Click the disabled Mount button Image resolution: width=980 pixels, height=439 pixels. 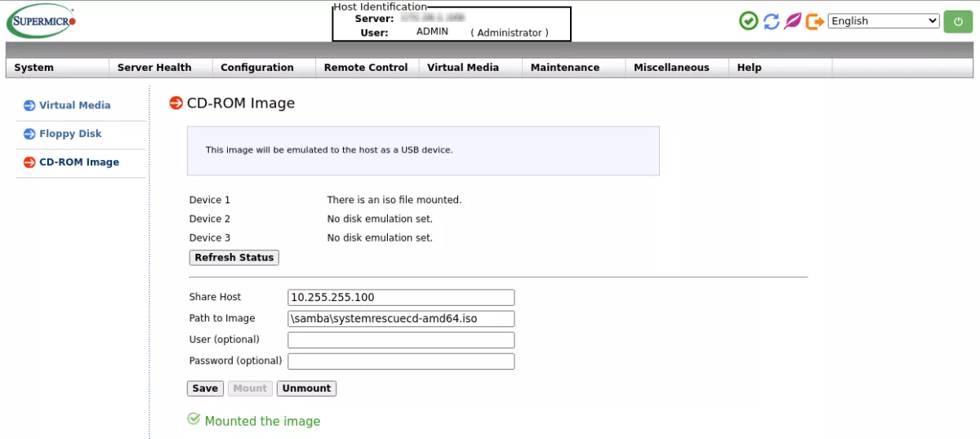(250, 388)
